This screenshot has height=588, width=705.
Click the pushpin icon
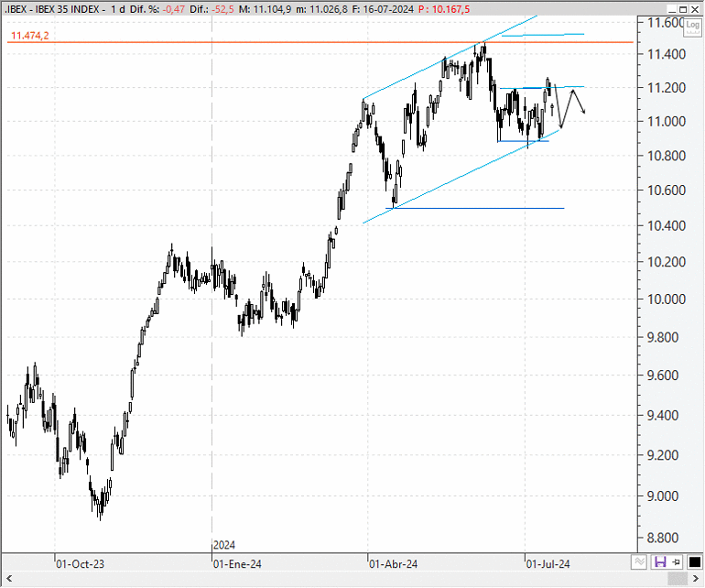[x=677, y=561]
